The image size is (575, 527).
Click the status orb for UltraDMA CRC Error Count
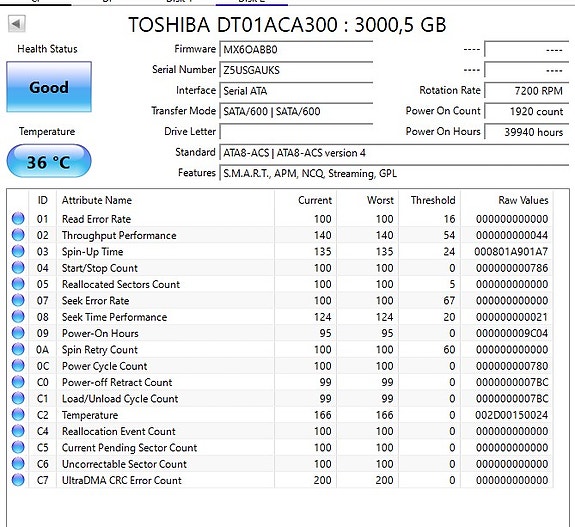18,480
